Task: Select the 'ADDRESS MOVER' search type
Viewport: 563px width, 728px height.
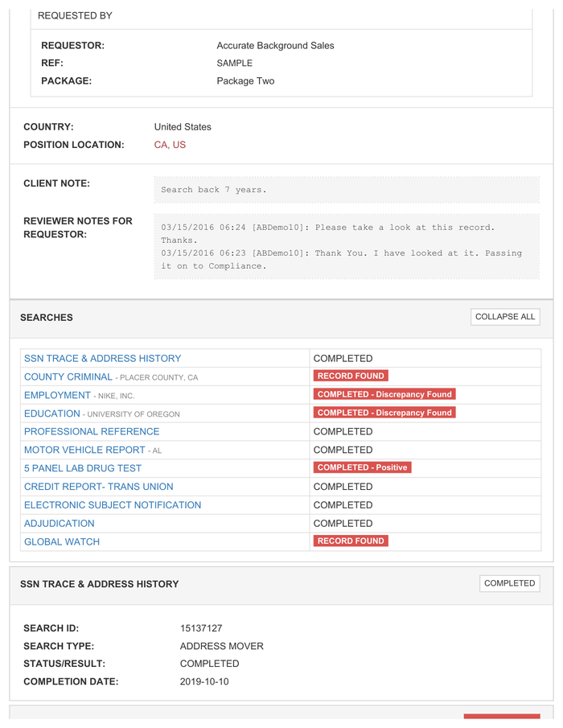Action: pos(221,646)
